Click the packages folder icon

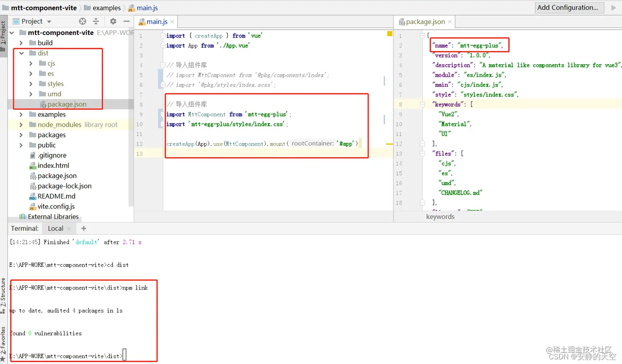coord(33,135)
